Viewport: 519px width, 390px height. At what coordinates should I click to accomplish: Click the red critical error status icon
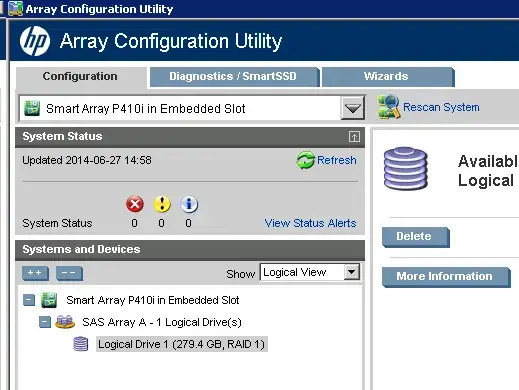[x=135, y=204]
